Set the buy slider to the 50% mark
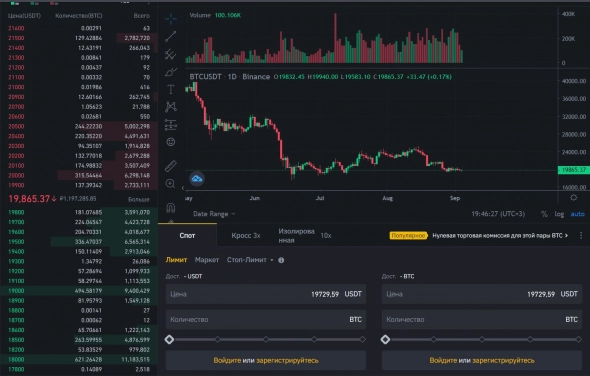This screenshot has height=376, width=590. (x=266, y=339)
